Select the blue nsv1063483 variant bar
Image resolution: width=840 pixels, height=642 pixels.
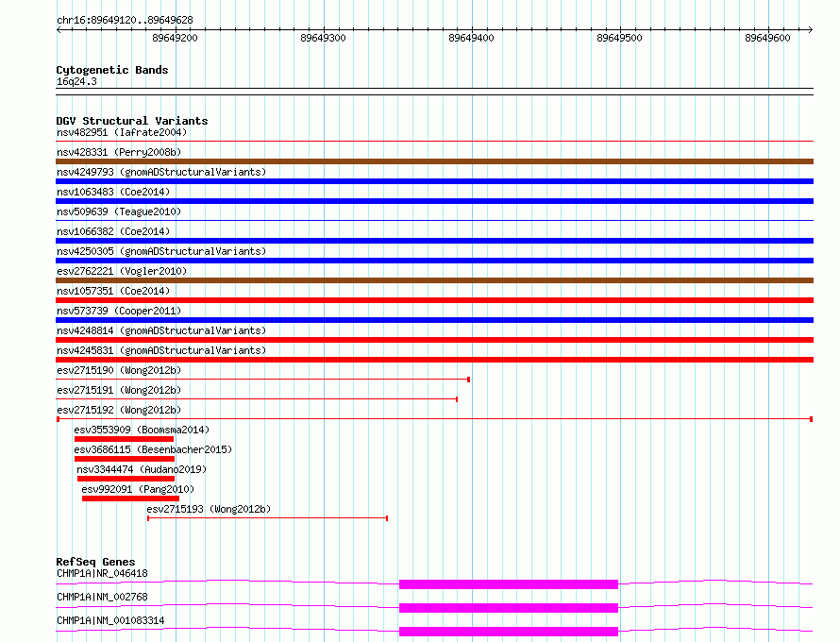434,201
